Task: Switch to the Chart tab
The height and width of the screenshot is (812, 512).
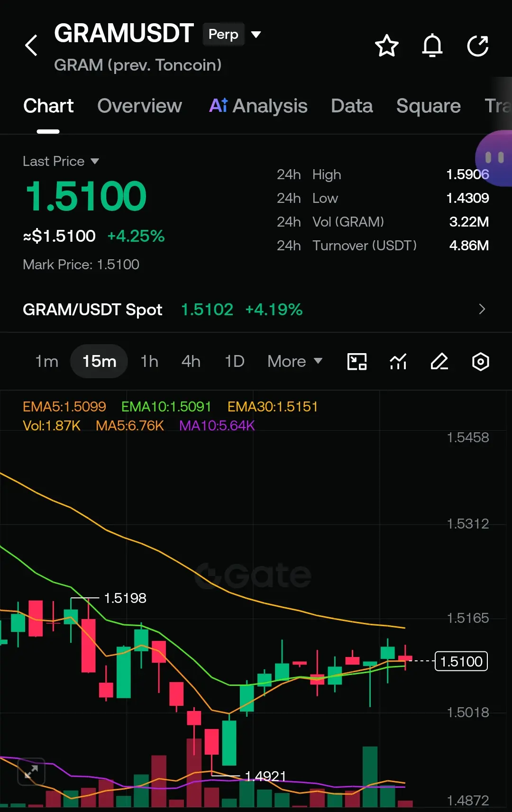Action: coord(48,106)
